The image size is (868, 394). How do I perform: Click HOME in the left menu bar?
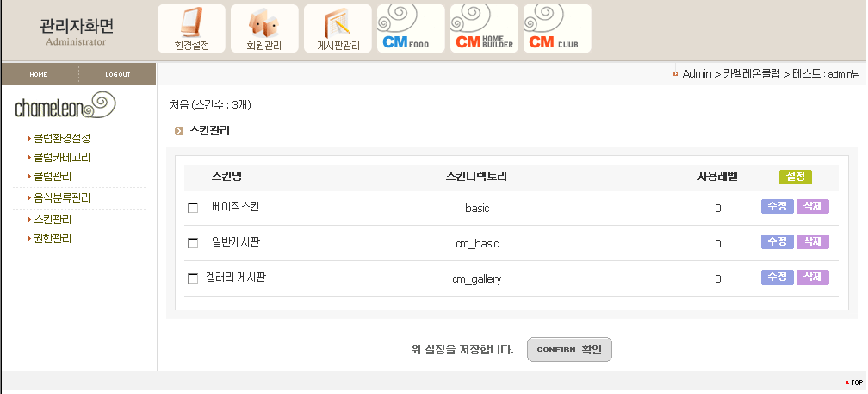tap(39, 75)
